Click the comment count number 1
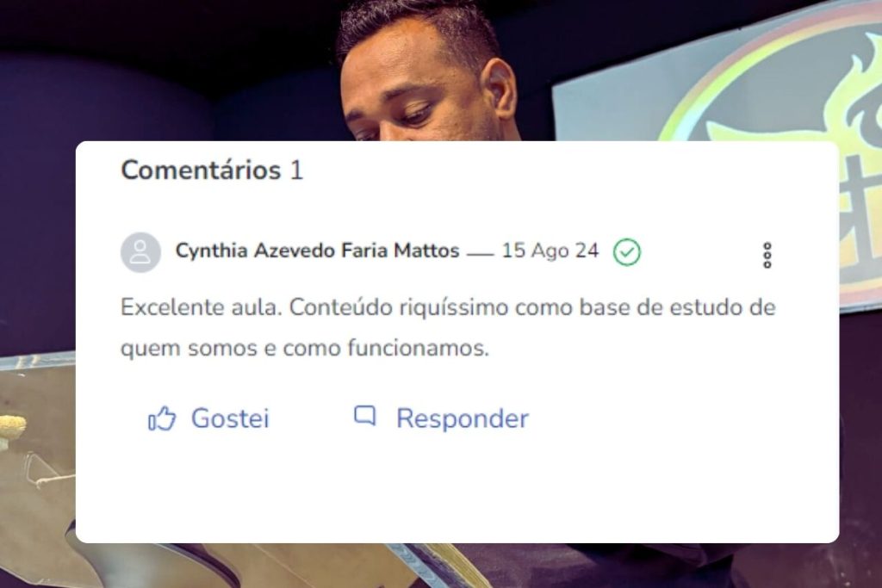 pyautogui.click(x=296, y=170)
